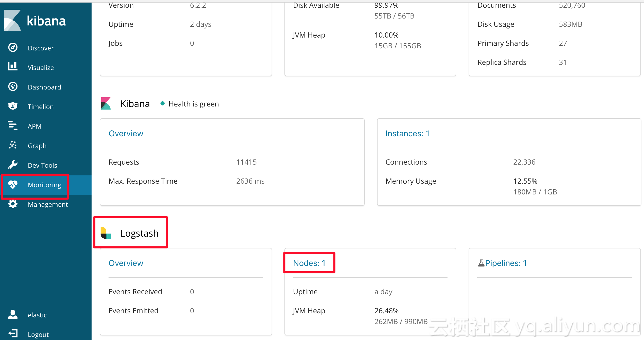Screen dimensions: 644x340
Task: Click the Events Emitted label
Action: point(133,311)
